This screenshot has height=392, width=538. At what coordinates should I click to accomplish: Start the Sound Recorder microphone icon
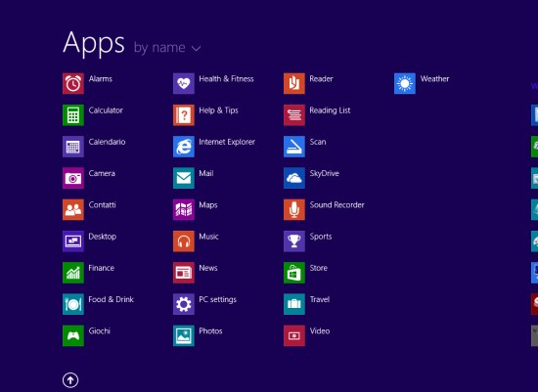[294, 209]
